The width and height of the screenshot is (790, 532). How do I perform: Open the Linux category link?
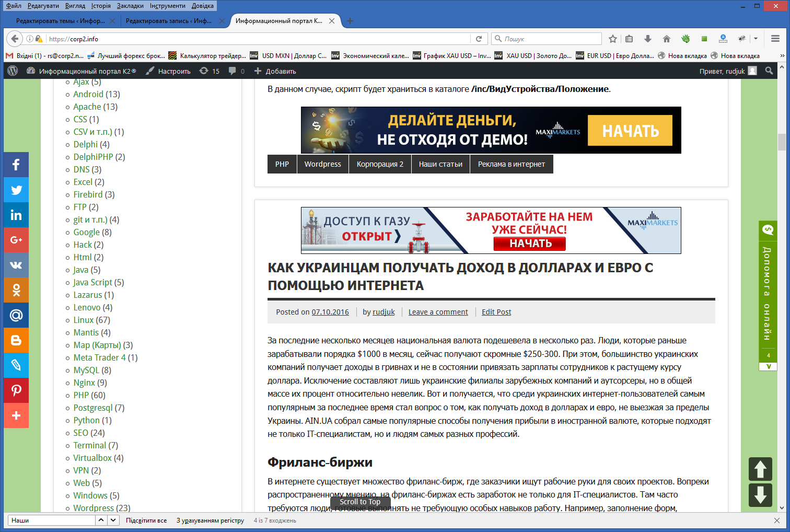pyautogui.click(x=84, y=320)
